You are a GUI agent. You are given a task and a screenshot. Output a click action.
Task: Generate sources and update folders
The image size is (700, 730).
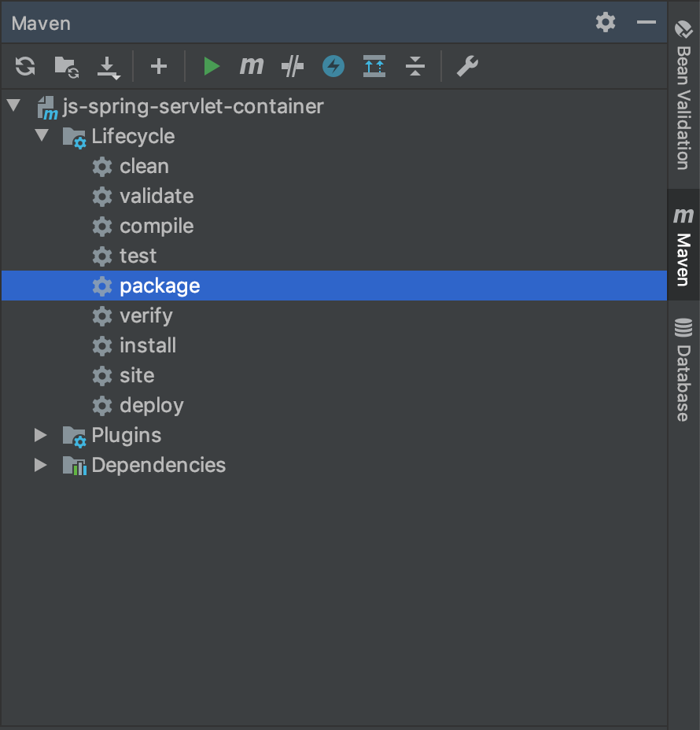[67, 67]
